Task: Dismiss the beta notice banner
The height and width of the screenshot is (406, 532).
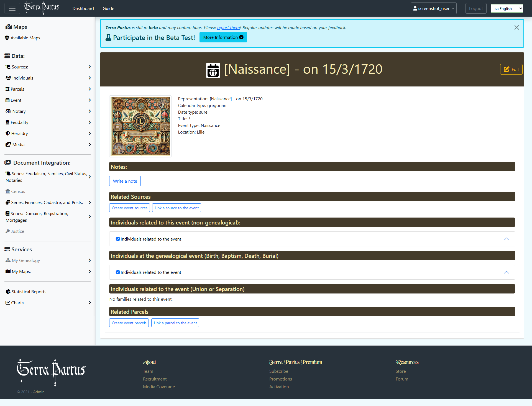Action: [x=516, y=27]
